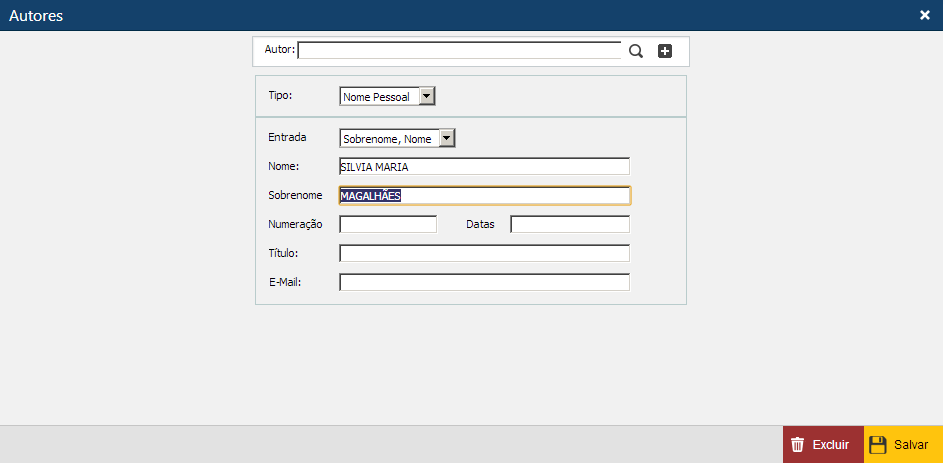Click the Nome field containing SILVIA MARIA

point(484,167)
